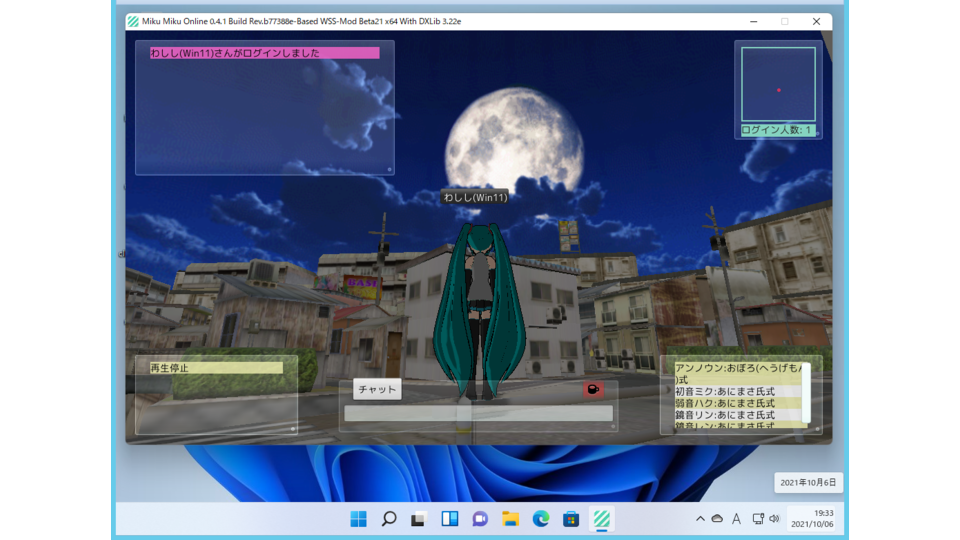Open Task View on the taskbar
The width and height of the screenshot is (960, 540).
(419, 519)
